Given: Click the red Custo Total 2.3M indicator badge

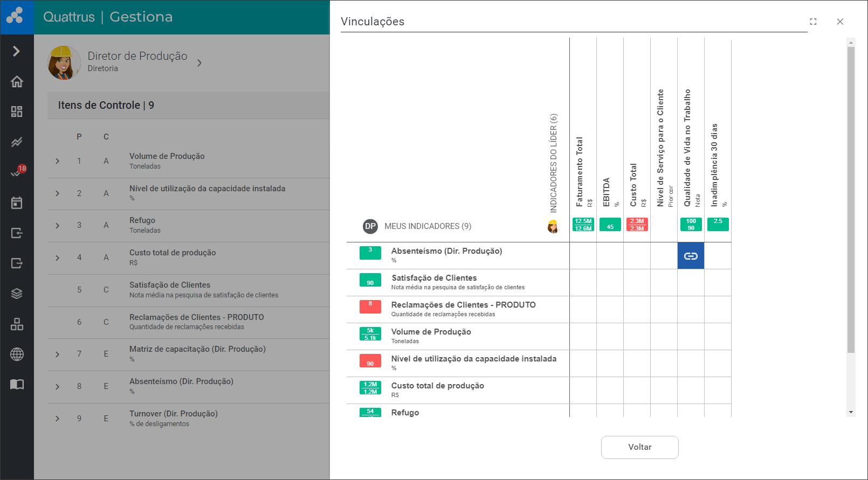Looking at the screenshot, I should click(637, 225).
